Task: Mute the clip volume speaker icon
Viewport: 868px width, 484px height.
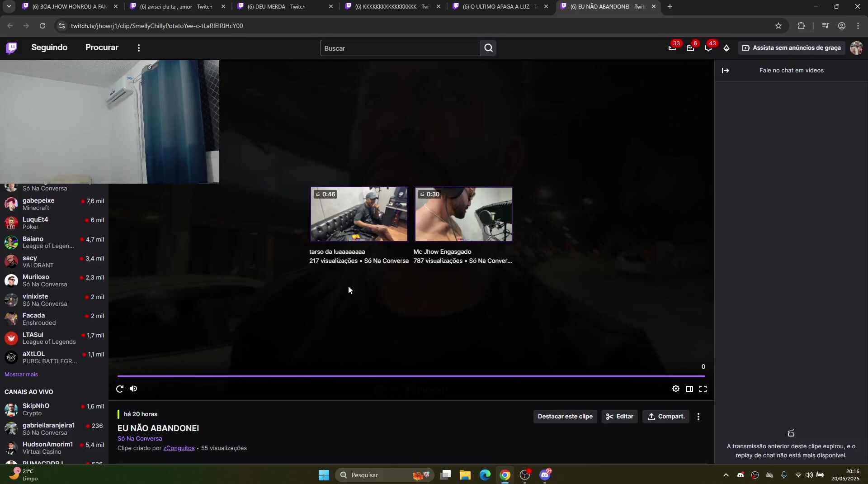Action: click(133, 389)
